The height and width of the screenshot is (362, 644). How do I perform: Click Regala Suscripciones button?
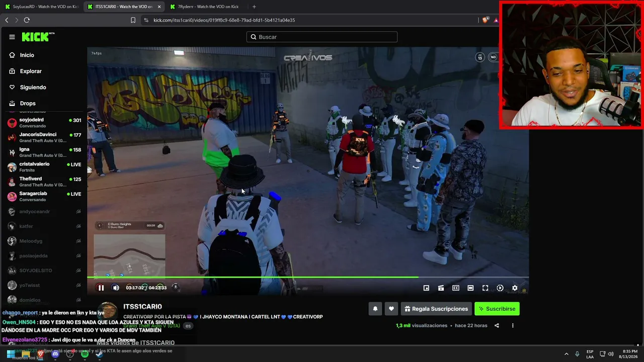point(436,309)
